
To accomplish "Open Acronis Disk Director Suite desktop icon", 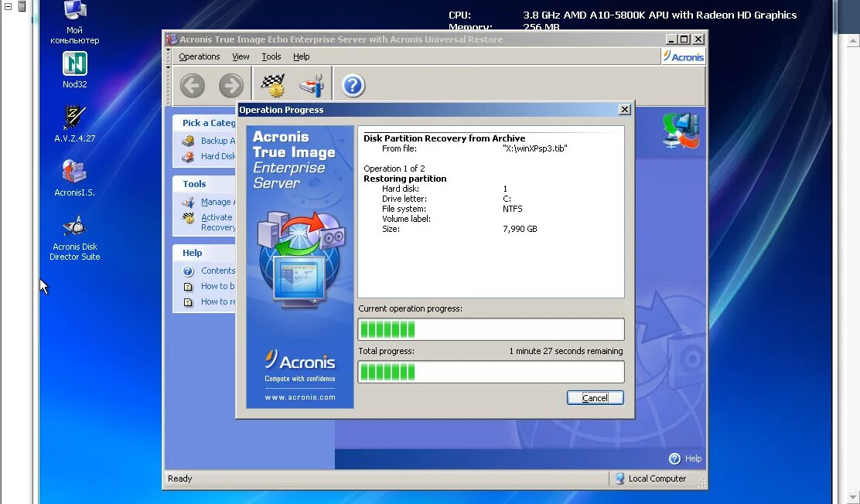I will click(x=74, y=237).
